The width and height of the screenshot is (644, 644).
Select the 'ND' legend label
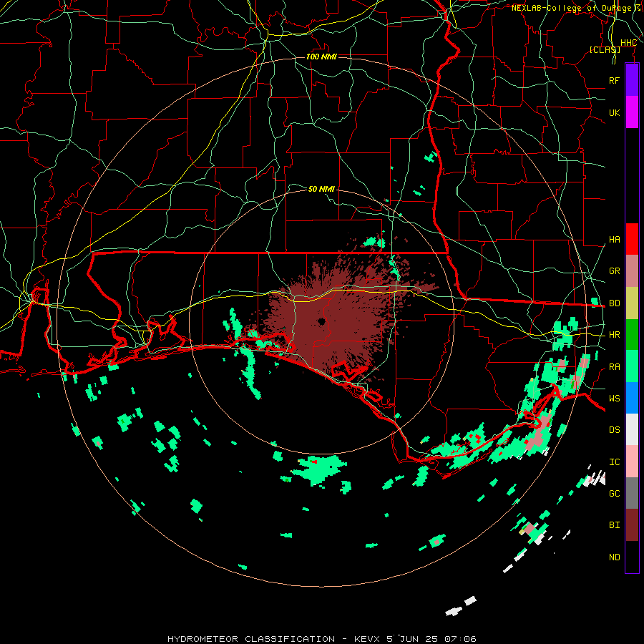tap(614, 557)
